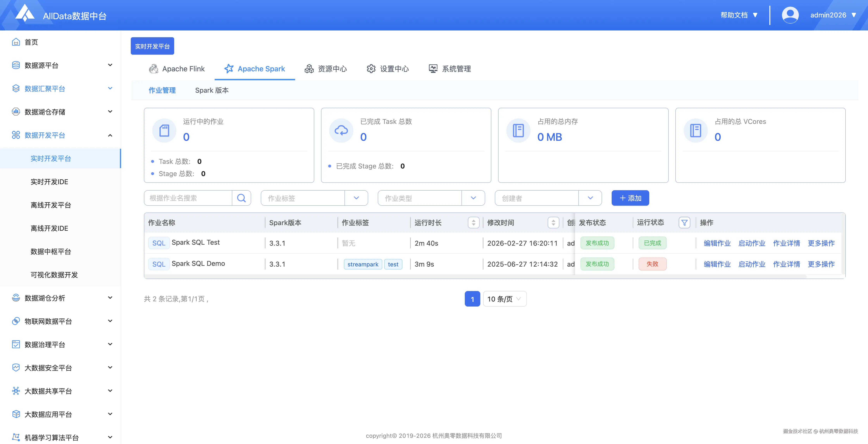This screenshot has height=444, width=868.
Task: Sort by 运行时长 column arrows
Action: pos(473,223)
